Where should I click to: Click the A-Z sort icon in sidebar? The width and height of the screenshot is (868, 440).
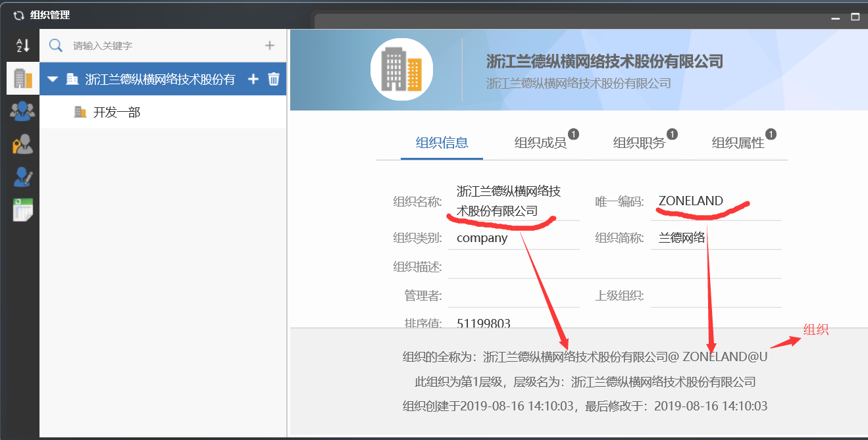[x=23, y=45]
